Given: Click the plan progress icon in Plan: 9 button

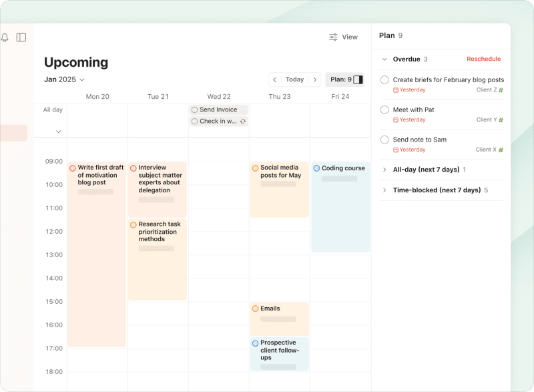Looking at the screenshot, I should click(357, 79).
